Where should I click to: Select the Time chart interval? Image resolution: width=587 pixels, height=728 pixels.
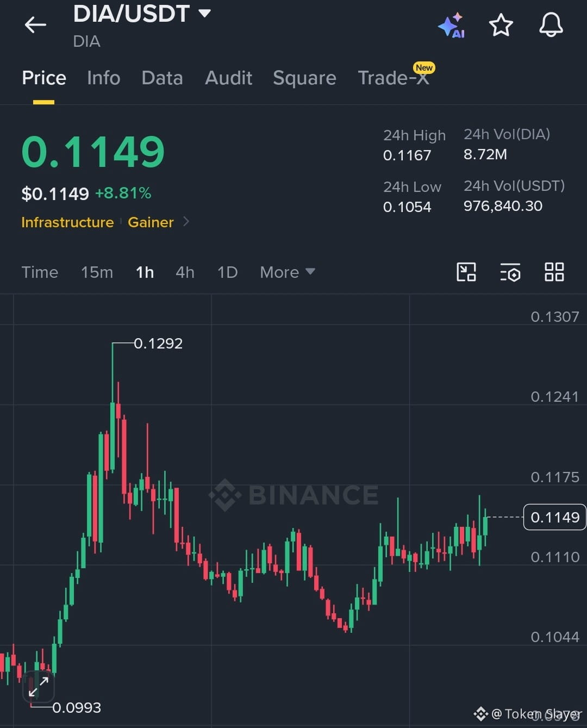click(x=40, y=272)
